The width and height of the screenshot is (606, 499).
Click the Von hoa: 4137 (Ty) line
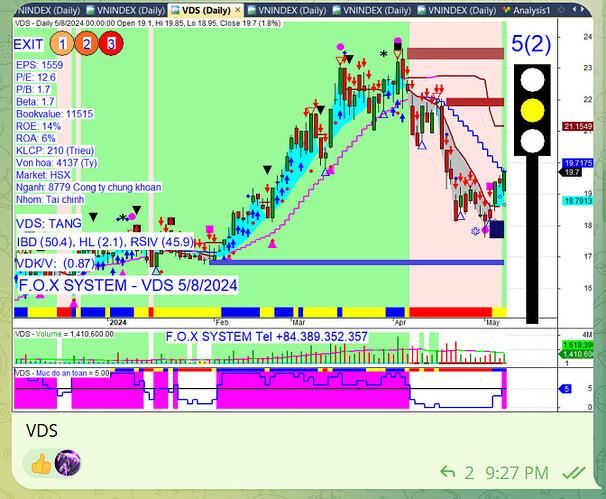pyautogui.click(x=56, y=163)
